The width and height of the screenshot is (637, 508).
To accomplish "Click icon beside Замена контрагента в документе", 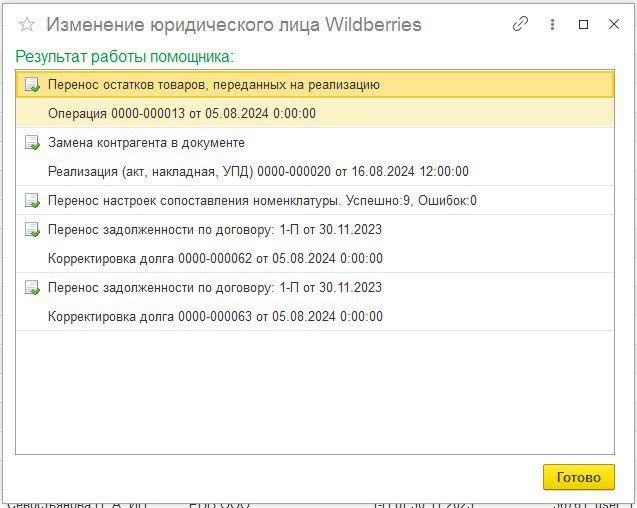I will tap(32, 143).
